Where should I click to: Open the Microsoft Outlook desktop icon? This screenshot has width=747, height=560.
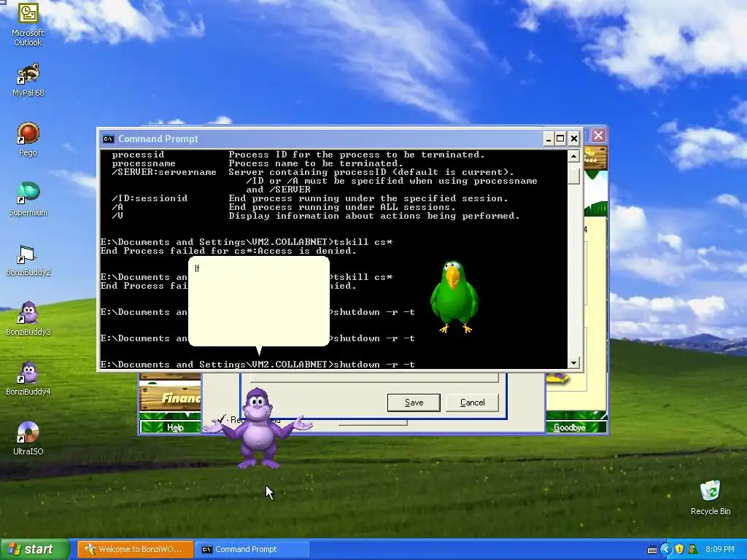click(28, 24)
